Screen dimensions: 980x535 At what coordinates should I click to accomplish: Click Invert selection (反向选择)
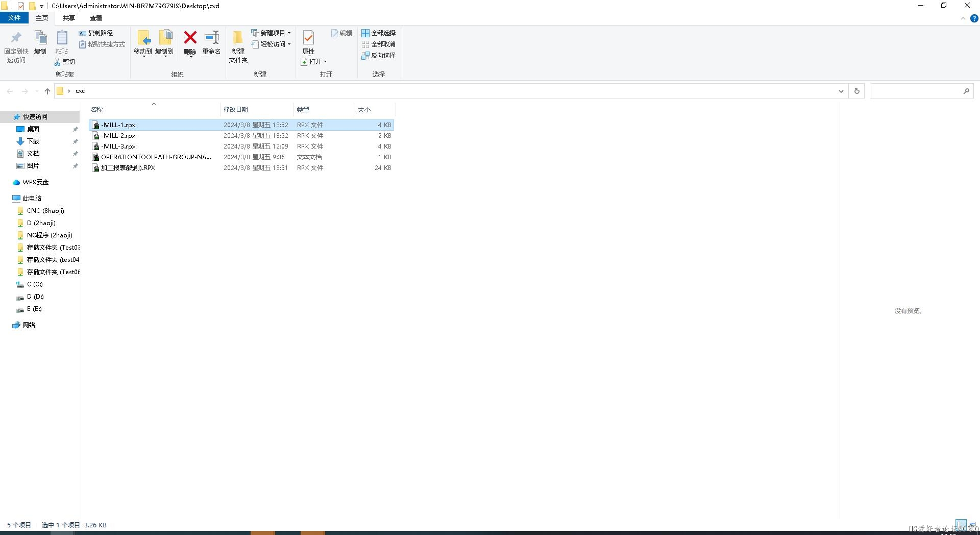point(379,56)
